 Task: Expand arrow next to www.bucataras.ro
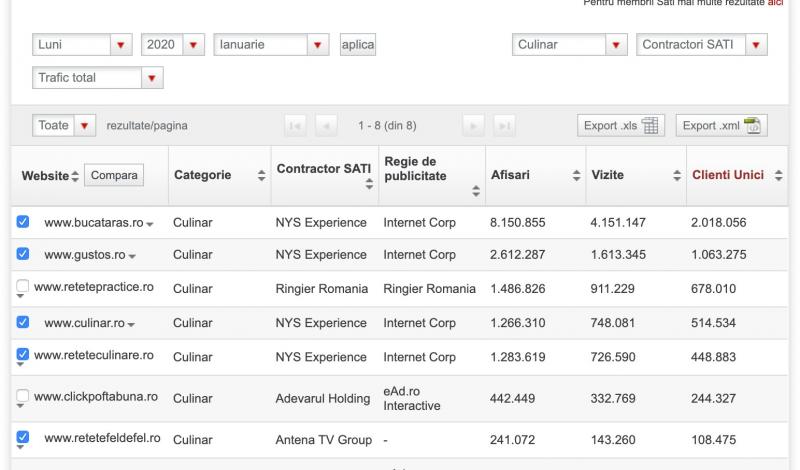click(x=149, y=224)
